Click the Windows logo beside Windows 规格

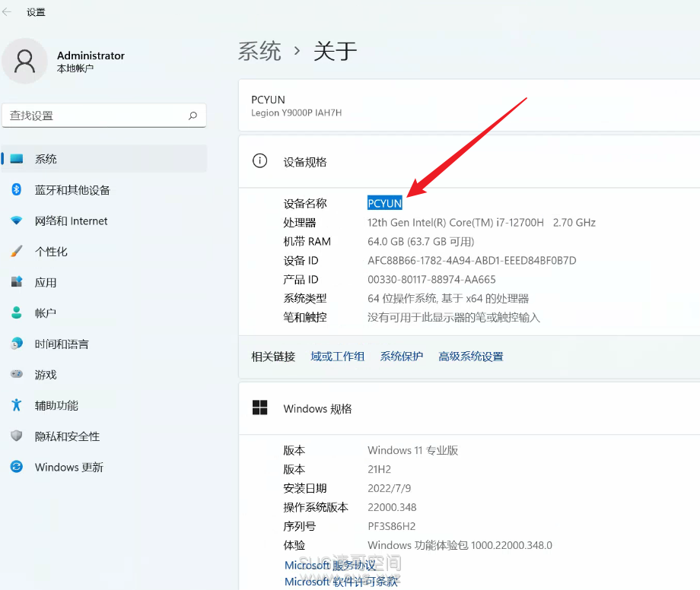(x=259, y=408)
